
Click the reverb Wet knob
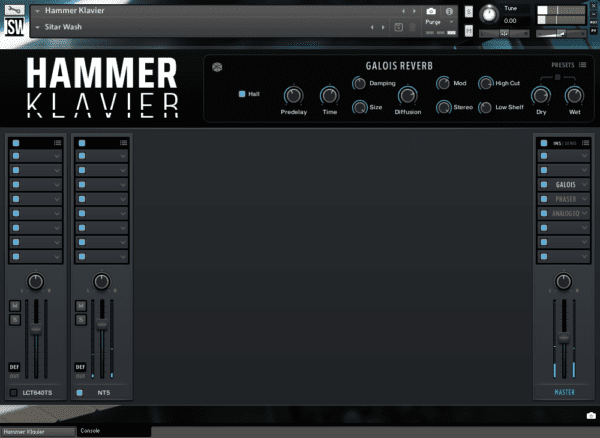click(x=574, y=96)
